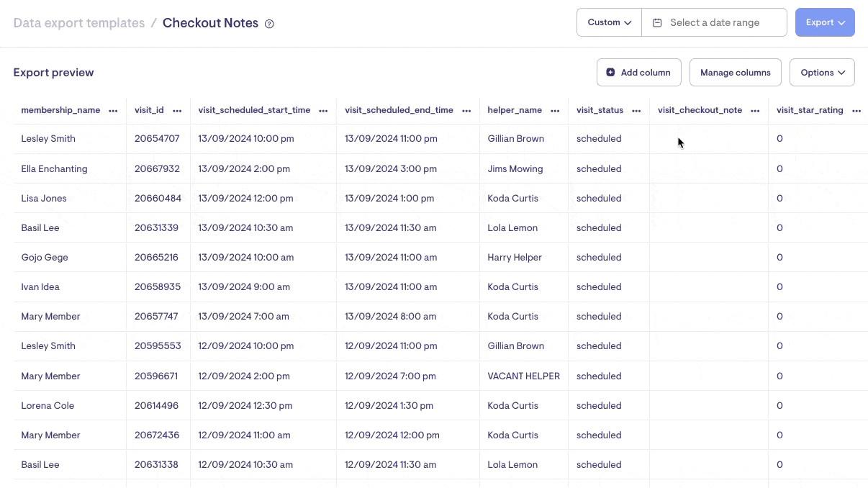Screen dimensions: 868x488
Task: Select the Ella Enchanting membership cell
Action: click(x=54, y=168)
